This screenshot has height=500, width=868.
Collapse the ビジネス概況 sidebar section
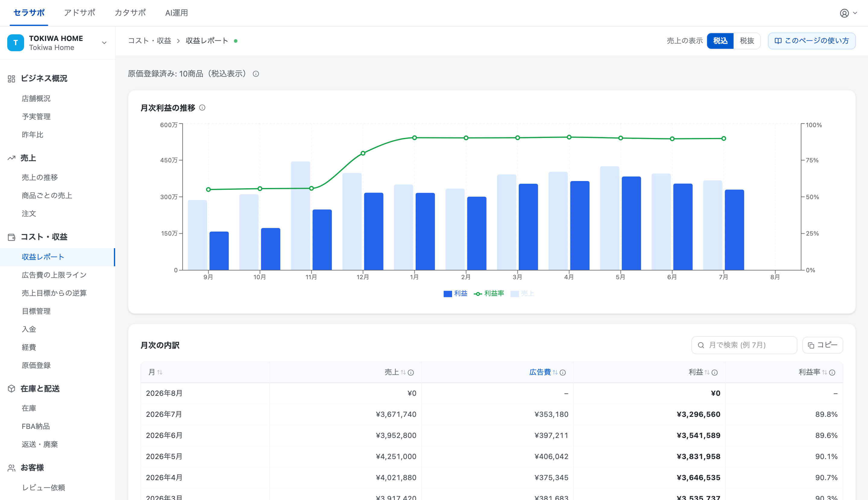(x=44, y=79)
